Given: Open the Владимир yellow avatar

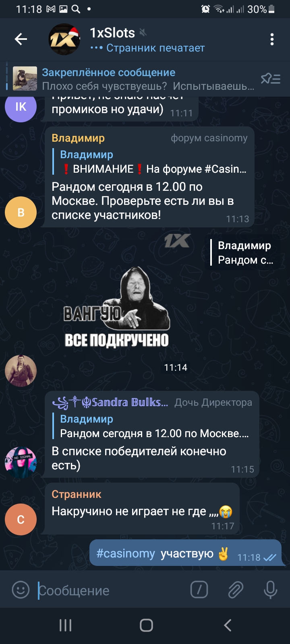Looking at the screenshot, I should (21, 212).
